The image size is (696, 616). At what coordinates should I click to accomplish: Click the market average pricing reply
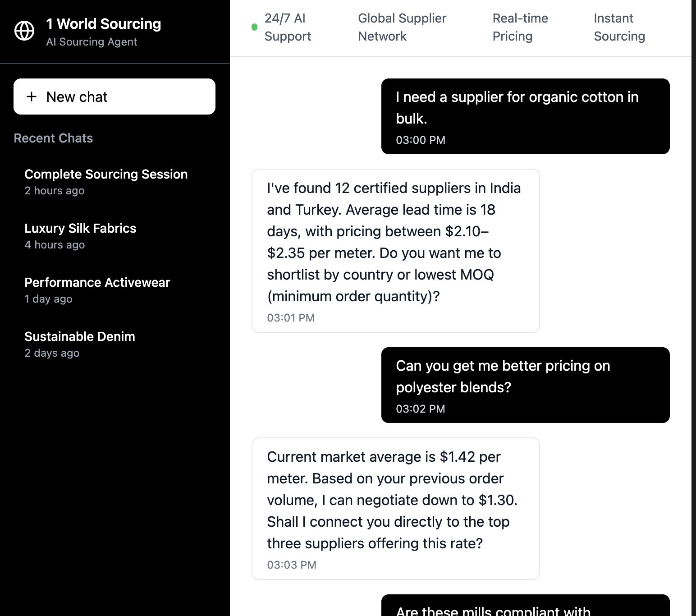tap(395, 507)
